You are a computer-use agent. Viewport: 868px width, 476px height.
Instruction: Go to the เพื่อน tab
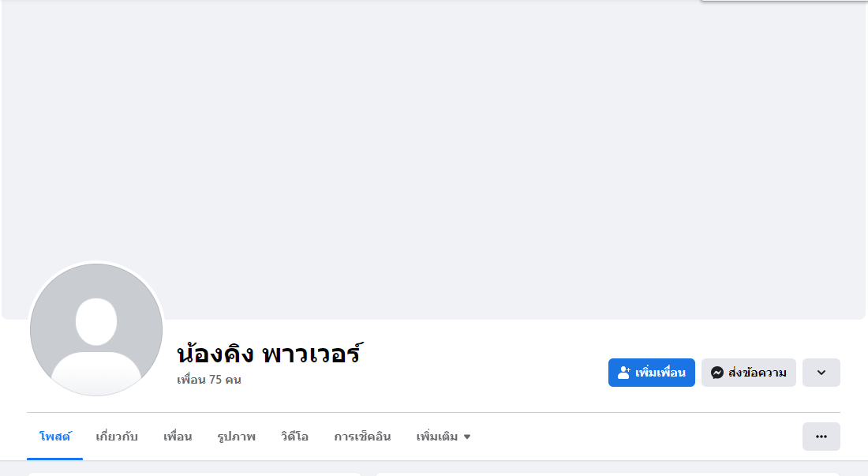click(x=178, y=437)
